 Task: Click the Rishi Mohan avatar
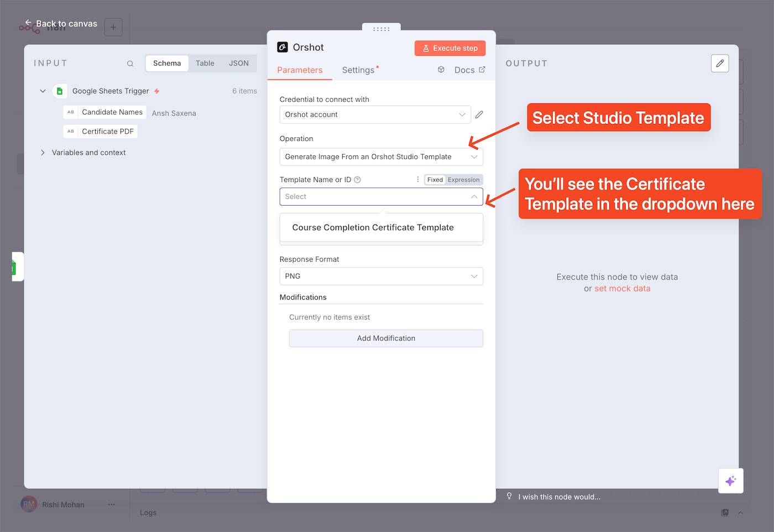click(x=29, y=504)
